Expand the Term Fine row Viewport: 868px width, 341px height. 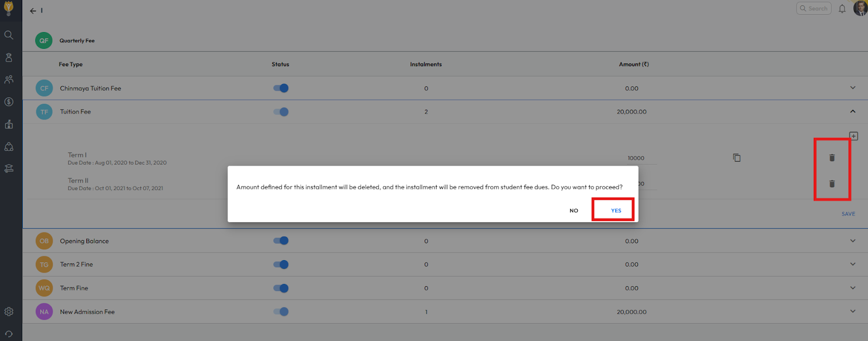(852, 288)
